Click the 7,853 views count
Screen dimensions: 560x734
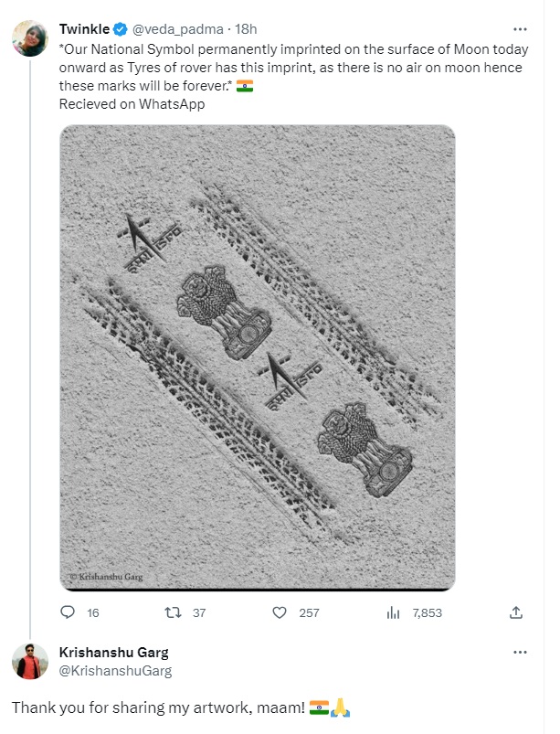427,612
